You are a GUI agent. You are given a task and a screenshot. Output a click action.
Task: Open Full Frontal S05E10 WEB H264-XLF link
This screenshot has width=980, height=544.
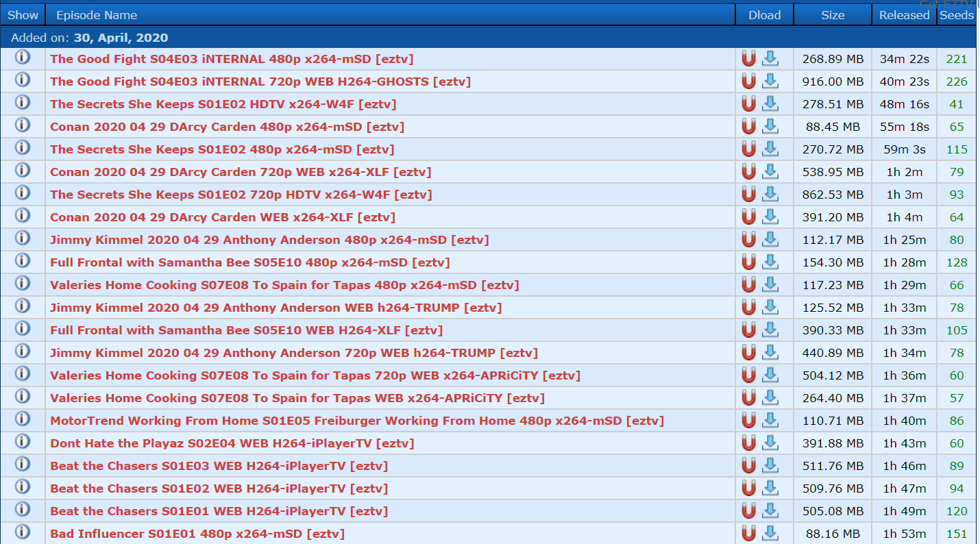[x=246, y=330]
